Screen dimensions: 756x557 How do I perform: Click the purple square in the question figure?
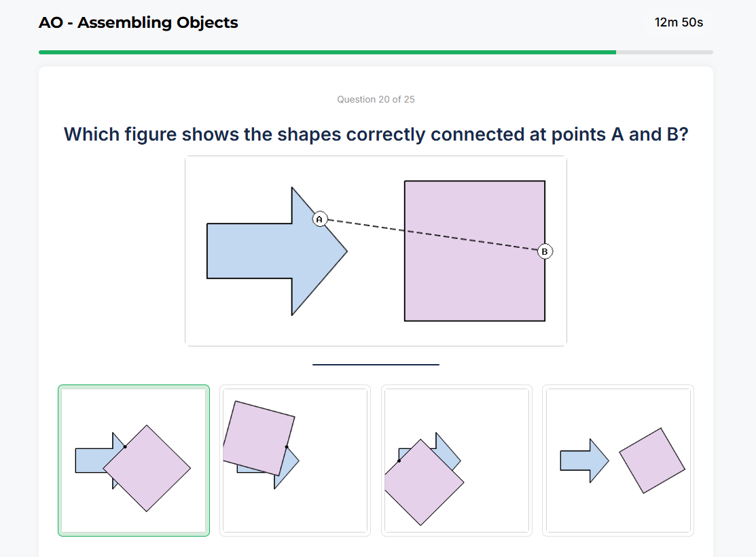474,250
